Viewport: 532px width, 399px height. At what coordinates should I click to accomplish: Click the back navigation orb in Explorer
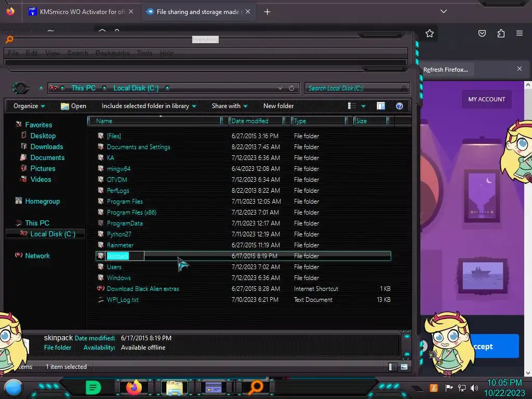(21, 88)
